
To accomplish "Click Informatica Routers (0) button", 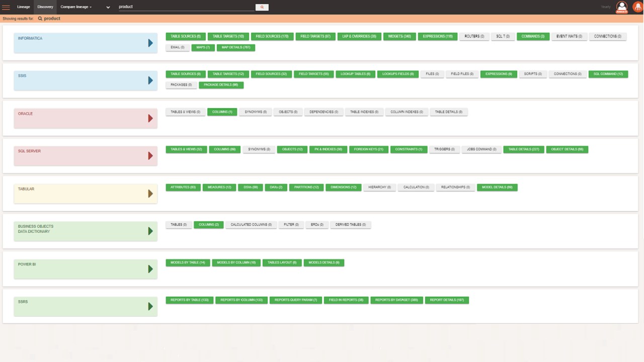I will point(474,37).
